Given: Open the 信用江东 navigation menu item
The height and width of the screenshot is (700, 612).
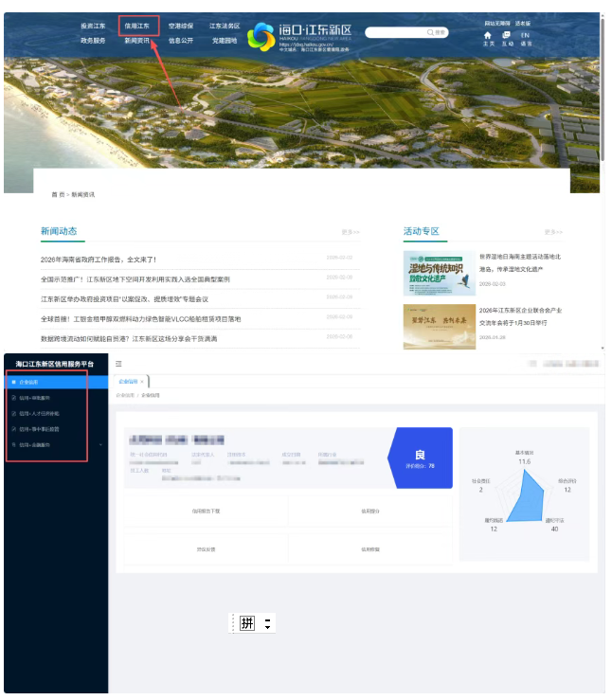Looking at the screenshot, I should [137, 26].
